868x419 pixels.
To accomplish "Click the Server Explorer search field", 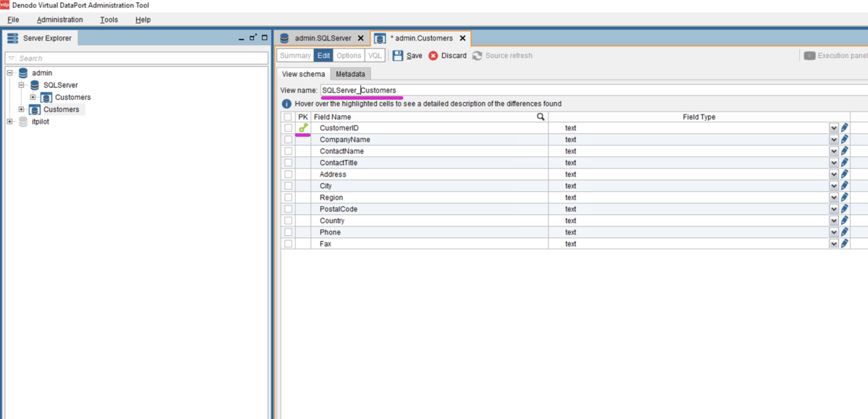I will click(136, 59).
